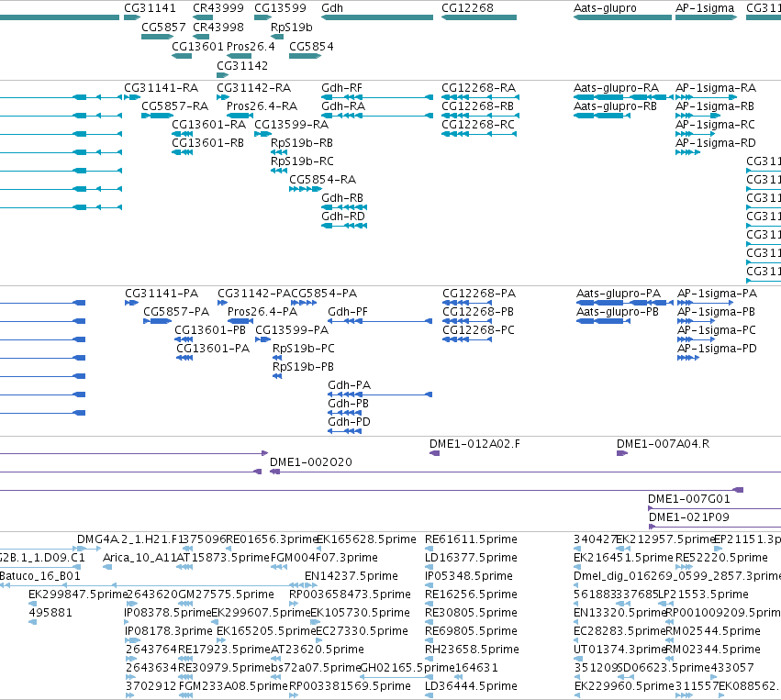781x700 pixels.
Task: Select the CG13599-RA transcript label
Action: point(291,125)
